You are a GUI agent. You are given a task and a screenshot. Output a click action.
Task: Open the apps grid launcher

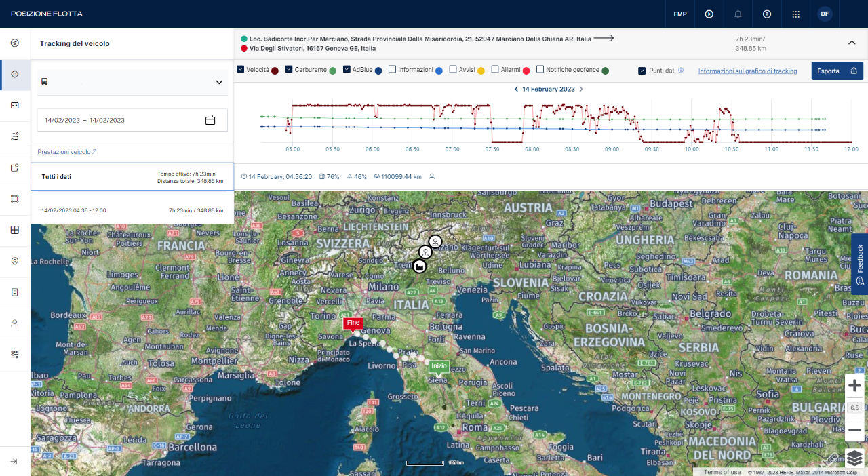[796, 14]
